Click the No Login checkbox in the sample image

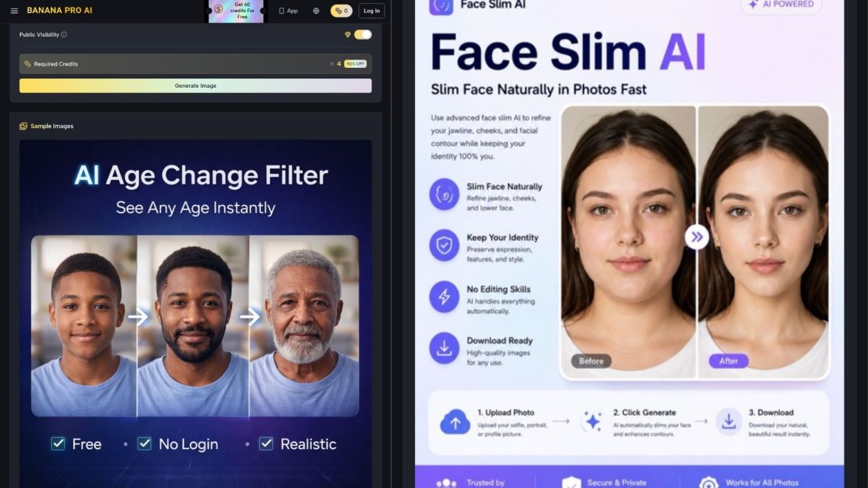[x=144, y=444]
